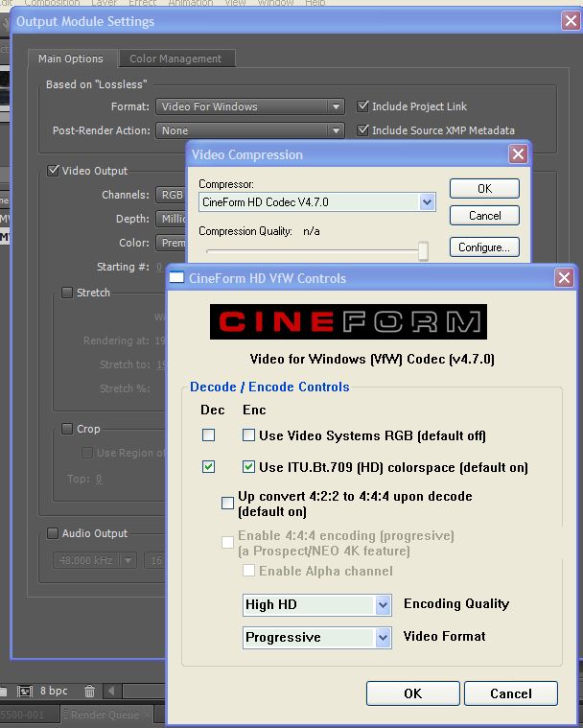The width and height of the screenshot is (583, 728).
Task: Enable the Stretch checkbox
Action: 67,293
